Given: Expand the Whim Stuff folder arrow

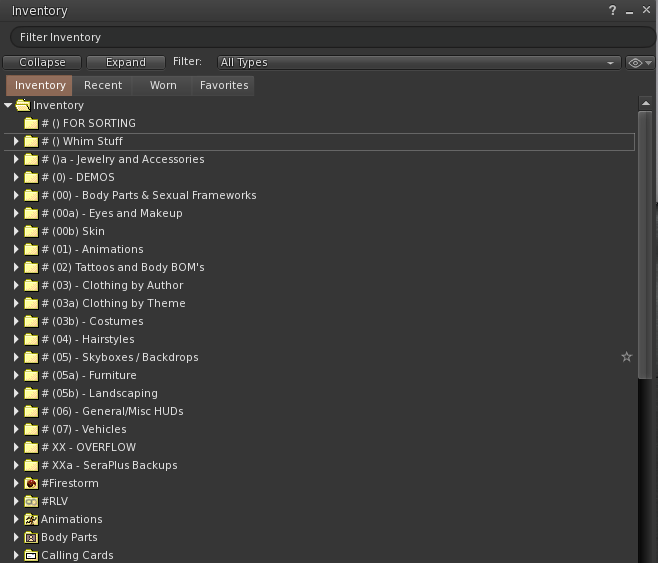Looking at the screenshot, I should [x=16, y=141].
